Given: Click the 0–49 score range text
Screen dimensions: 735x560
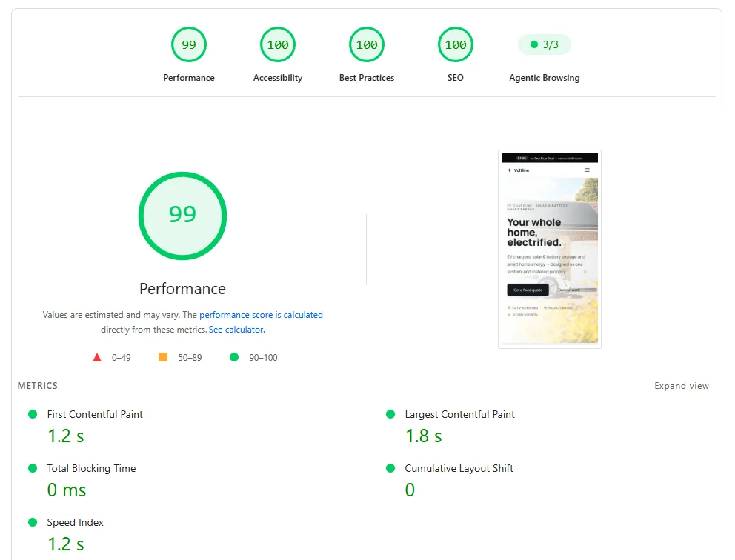Looking at the screenshot, I should [x=121, y=358].
